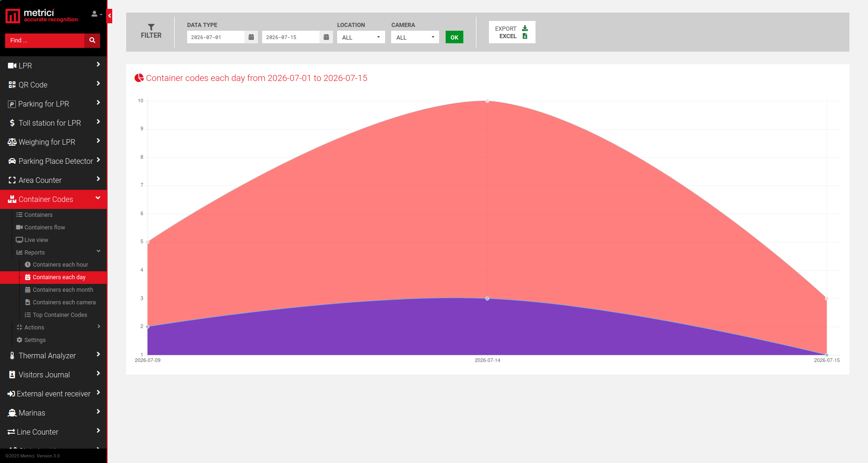868x463 pixels.
Task: Select Containers each camera report
Action: click(64, 302)
